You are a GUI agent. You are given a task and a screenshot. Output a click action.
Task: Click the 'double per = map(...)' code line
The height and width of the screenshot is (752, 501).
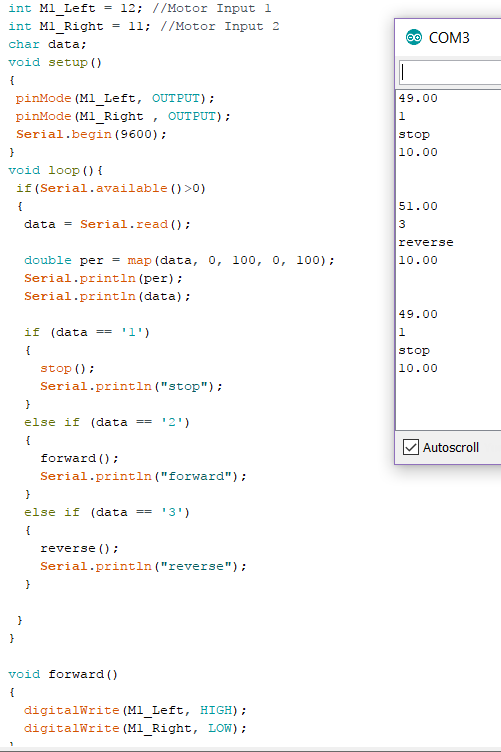[x=179, y=260]
